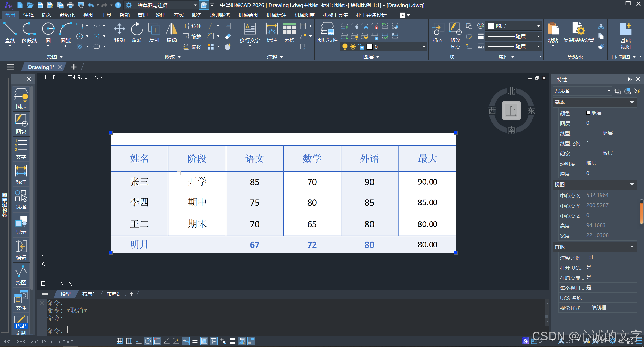This screenshot has height=347, width=644.
Task: Open the workspace dropdown 二维草图与注释
Action: coord(161,5)
